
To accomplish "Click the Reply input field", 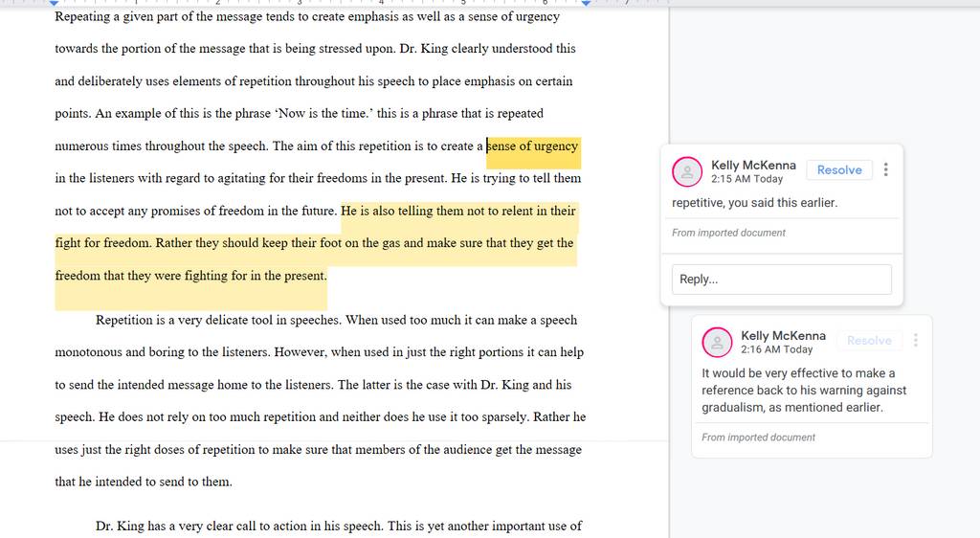I will (782, 280).
